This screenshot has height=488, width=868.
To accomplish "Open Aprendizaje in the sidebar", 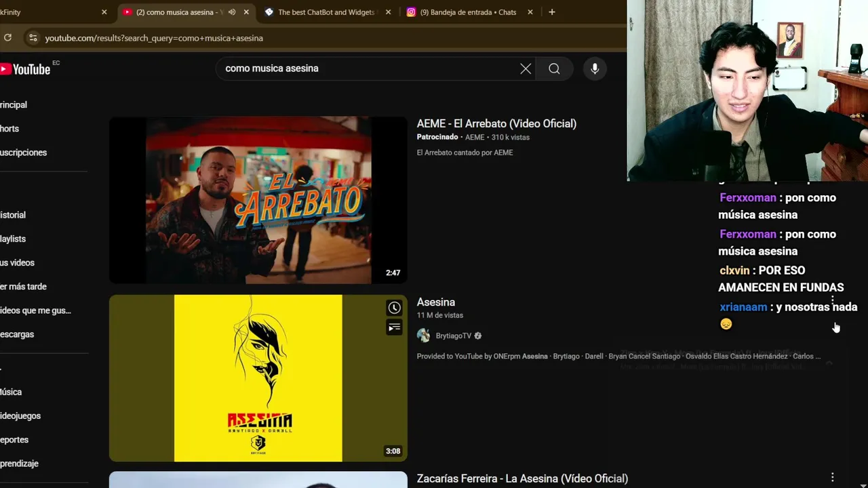I will 19,464.
